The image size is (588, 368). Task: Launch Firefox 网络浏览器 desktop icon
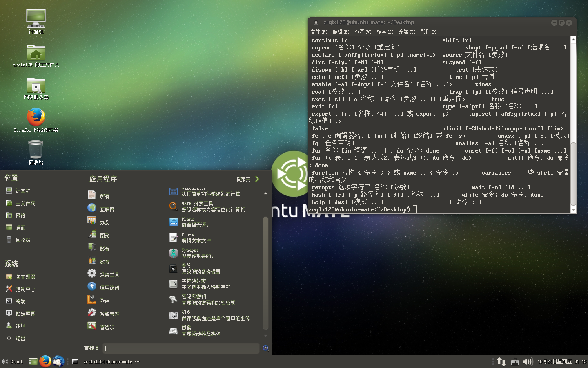click(x=36, y=120)
